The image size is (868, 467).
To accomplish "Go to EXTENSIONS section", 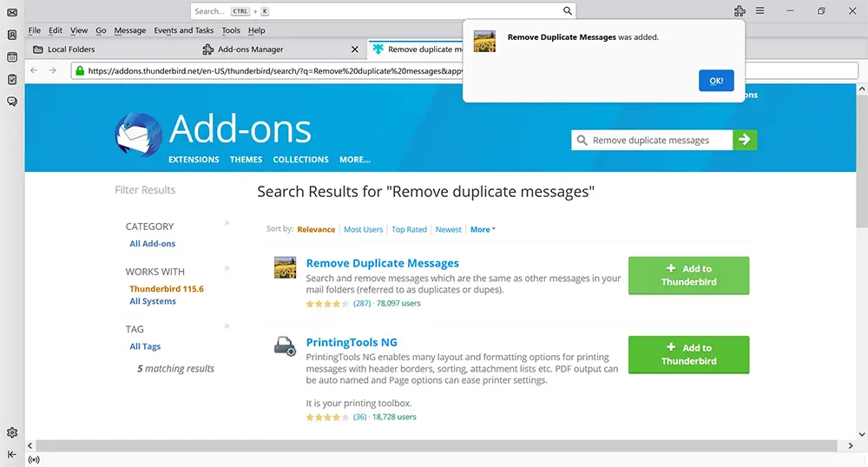I will pos(194,160).
